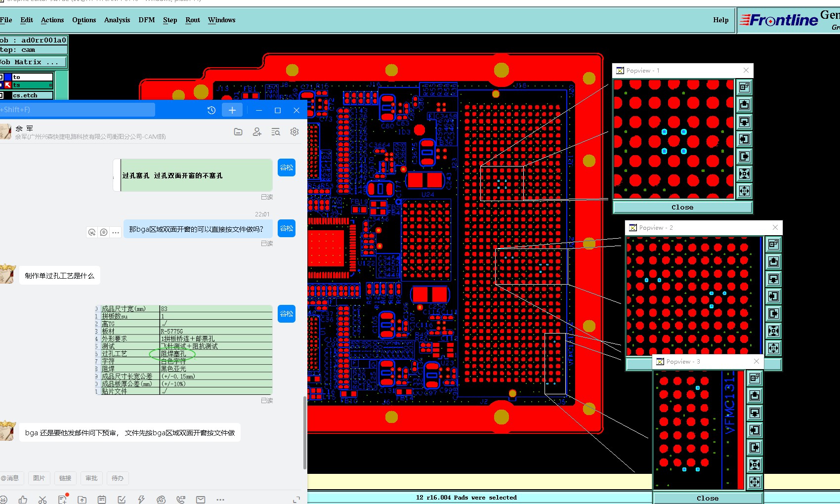Open the Windows menu
The height and width of the screenshot is (504, 840).
[x=221, y=20]
